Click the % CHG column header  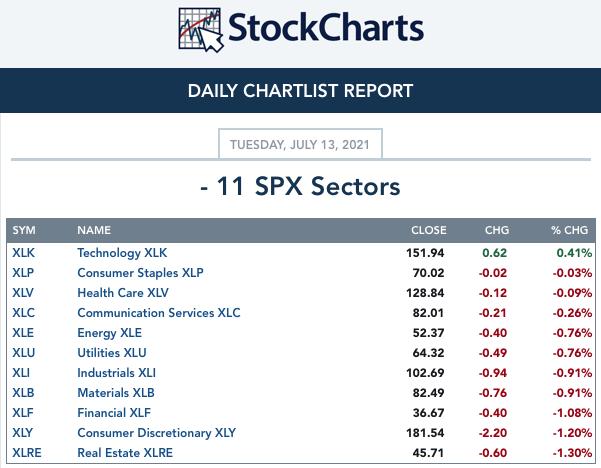pos(570,230)
